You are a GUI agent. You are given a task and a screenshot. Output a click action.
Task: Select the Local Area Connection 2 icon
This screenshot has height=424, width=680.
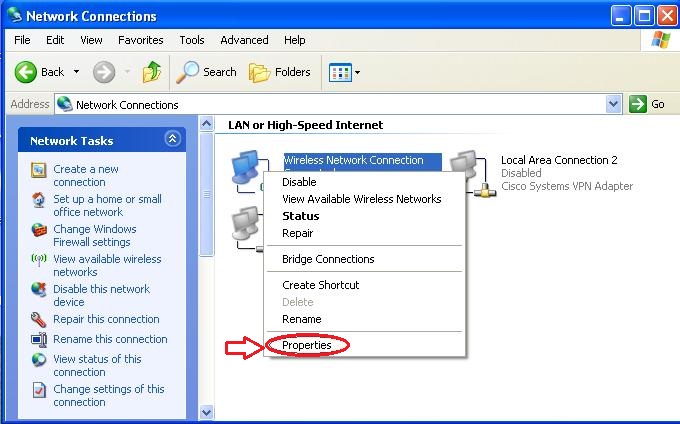point(473,173)
